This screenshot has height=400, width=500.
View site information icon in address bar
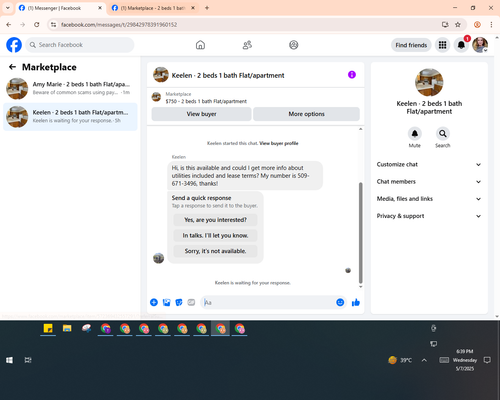click(53, 24)
